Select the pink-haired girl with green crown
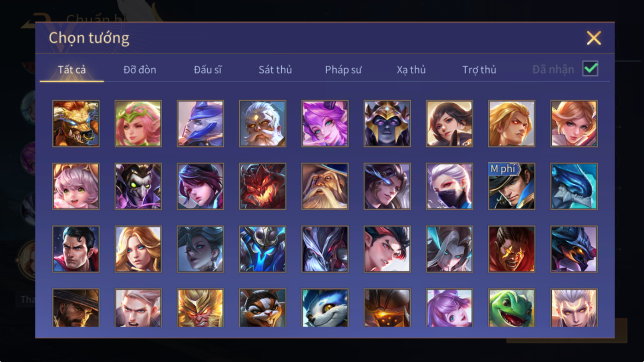Screen dimensions: 644x362 pos(138,124)
